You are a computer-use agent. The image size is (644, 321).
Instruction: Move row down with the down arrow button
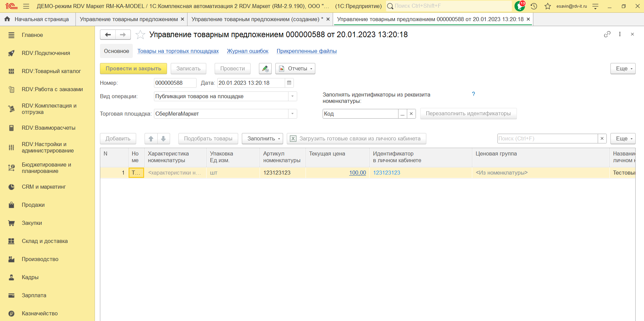[163, 139]
